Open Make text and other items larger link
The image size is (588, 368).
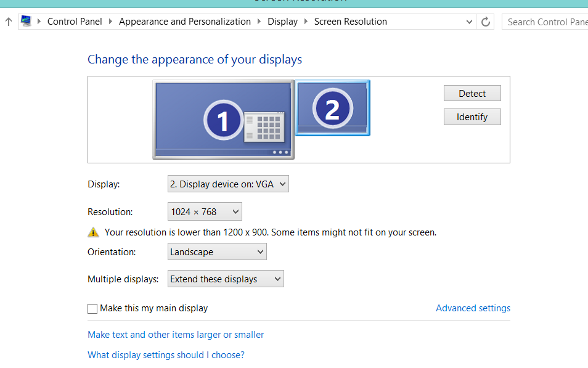(x=176, y=335)
